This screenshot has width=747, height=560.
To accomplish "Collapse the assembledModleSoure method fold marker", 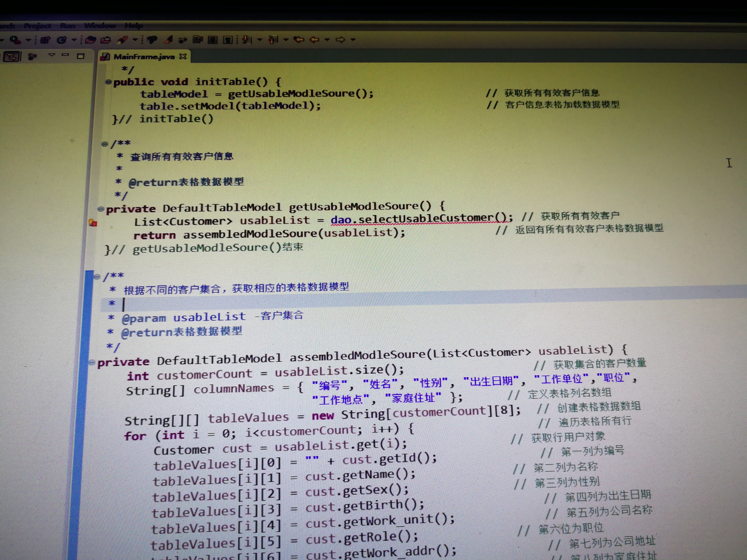I will 92,363.
